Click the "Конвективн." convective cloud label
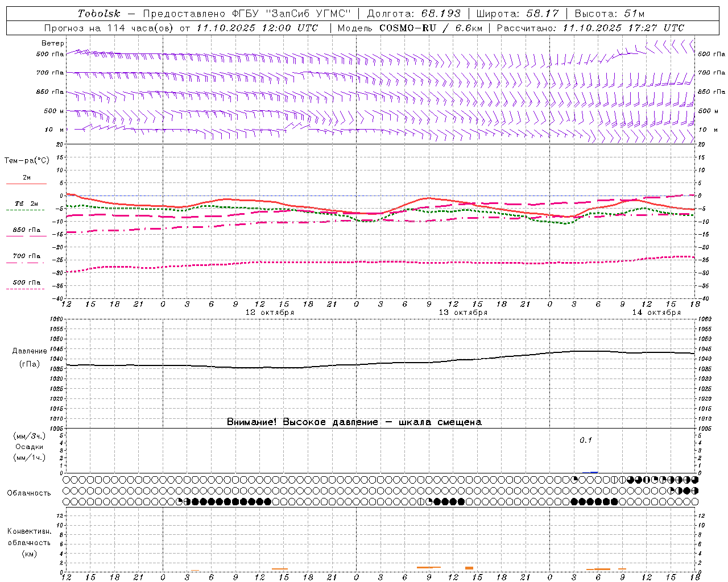728x582 pixels. 29,531
